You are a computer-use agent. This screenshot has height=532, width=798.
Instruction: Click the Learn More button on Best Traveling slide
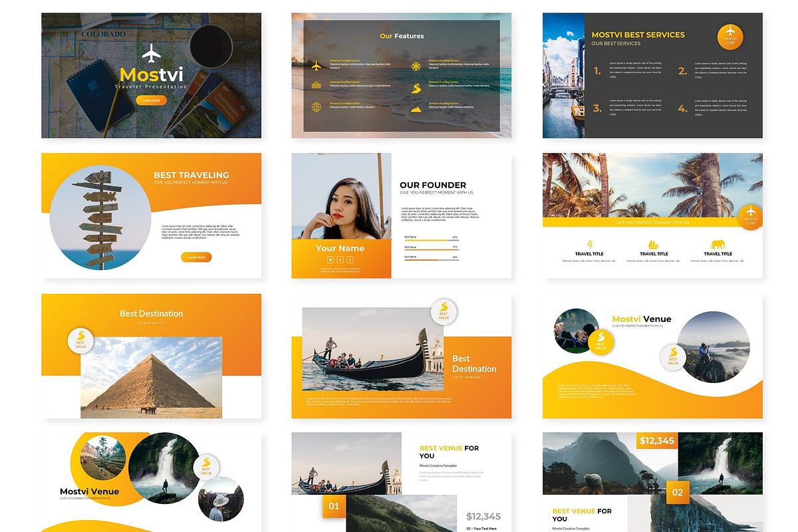(196, 257)
